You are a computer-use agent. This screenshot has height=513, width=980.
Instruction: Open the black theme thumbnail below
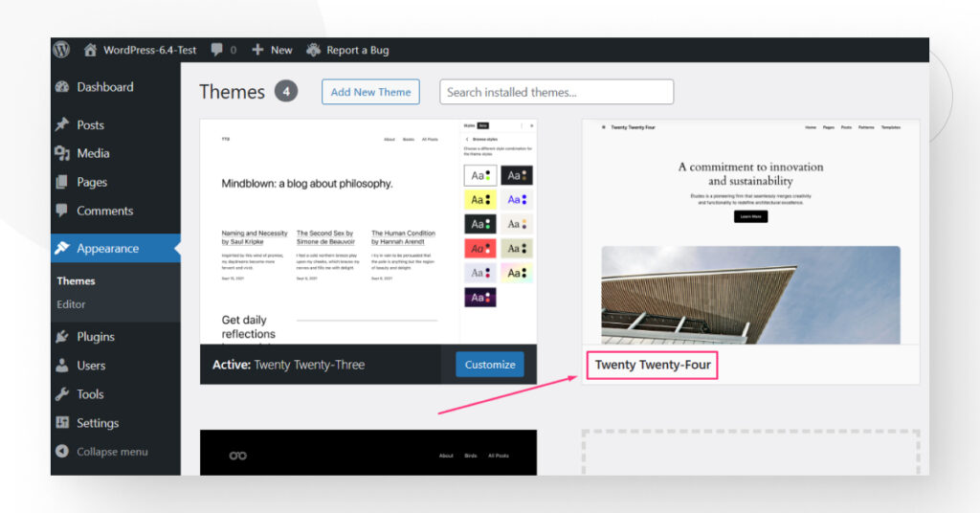368,453
